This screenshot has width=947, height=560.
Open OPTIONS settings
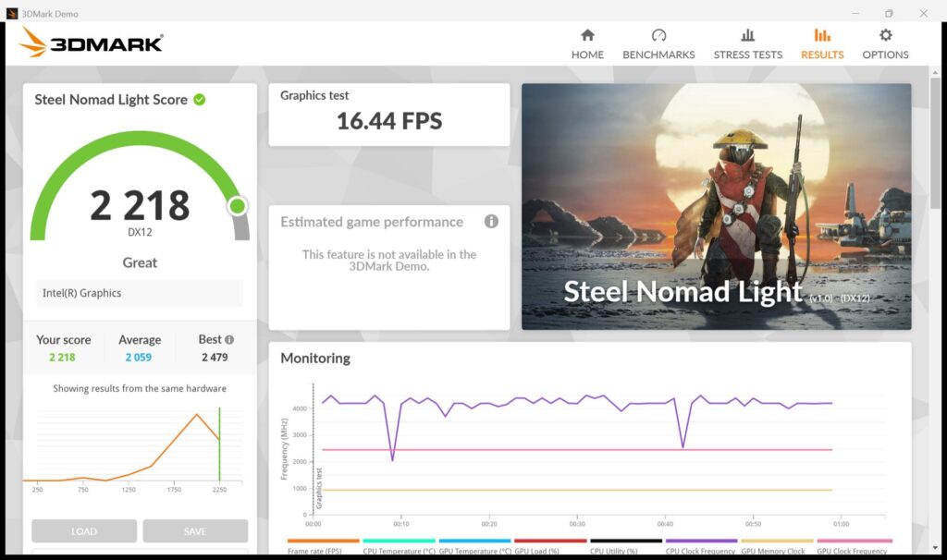click(885, 44)
